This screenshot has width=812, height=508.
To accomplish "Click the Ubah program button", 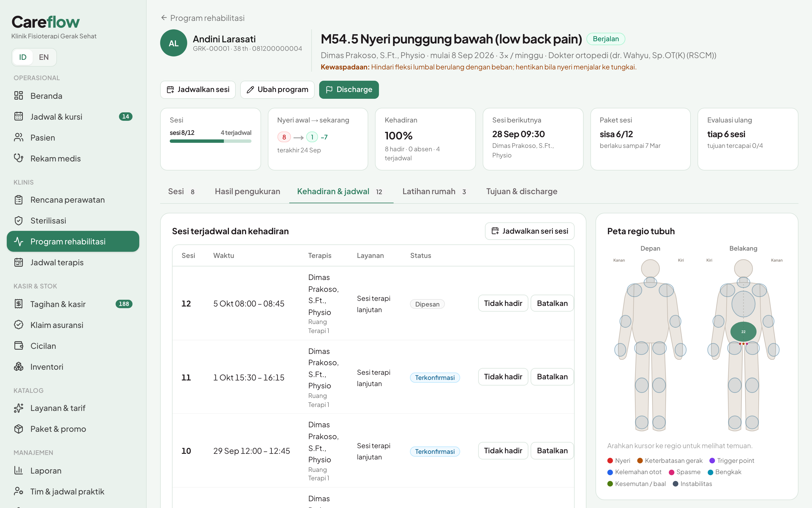I will pyautogui.click(x=277, y=90).
